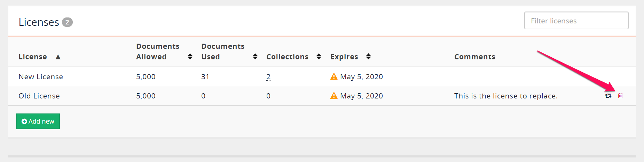Toggle the License column ascending sort arrow
The width and height of the screenshot is (644, 162).
click(58, 57)
